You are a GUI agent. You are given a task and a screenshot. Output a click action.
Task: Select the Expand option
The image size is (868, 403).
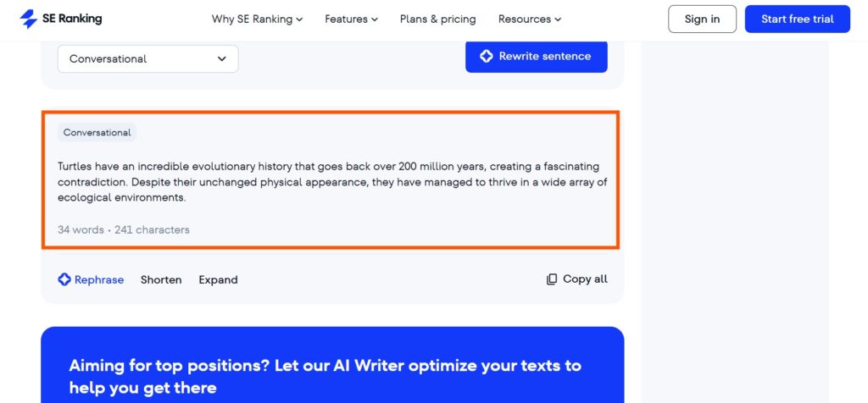(218, 279)
